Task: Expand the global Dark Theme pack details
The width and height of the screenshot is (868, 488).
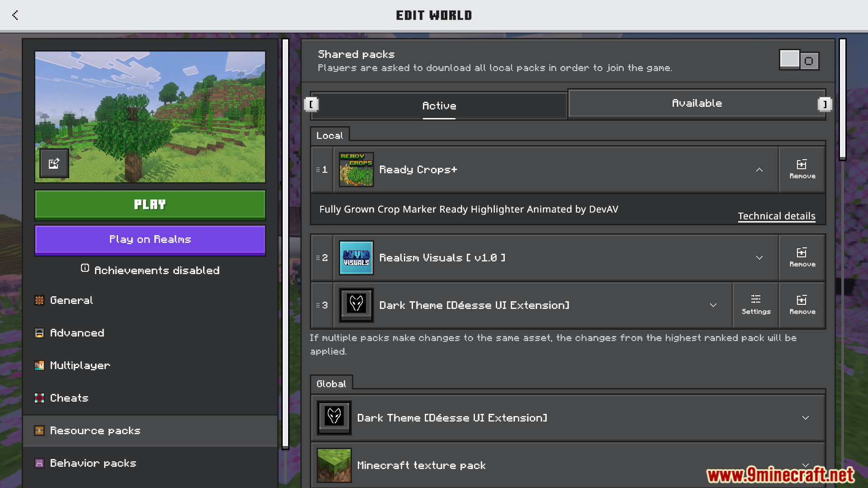Action: tap(806, 418)
